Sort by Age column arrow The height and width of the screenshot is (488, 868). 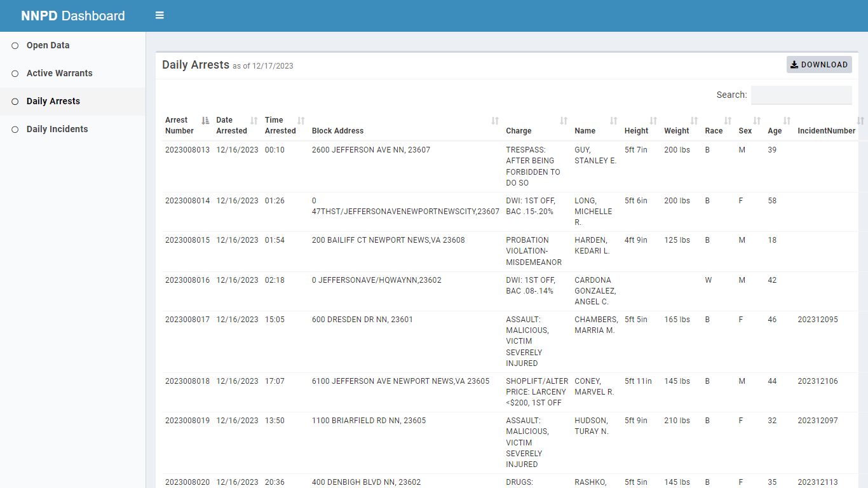[x=787, y=121]
